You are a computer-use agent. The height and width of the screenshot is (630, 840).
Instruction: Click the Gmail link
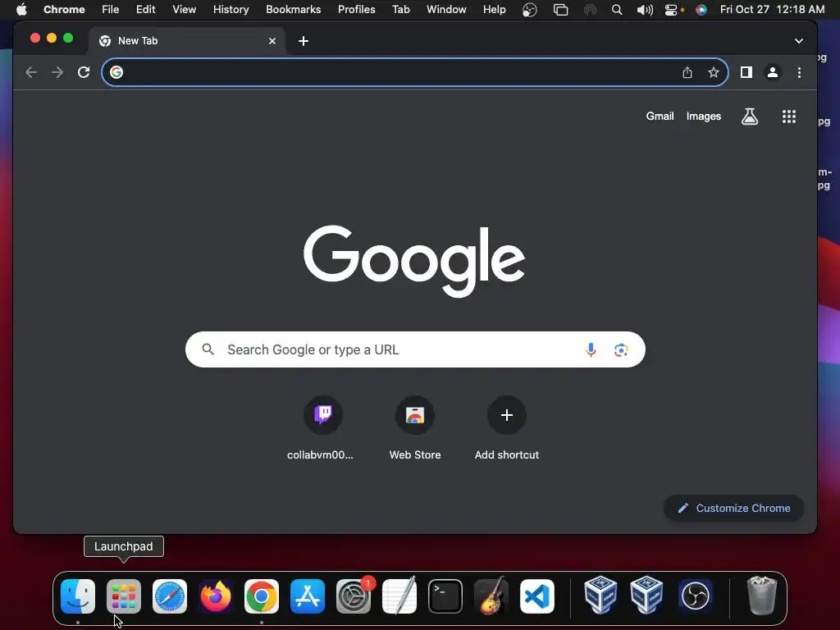coord(660,116)
